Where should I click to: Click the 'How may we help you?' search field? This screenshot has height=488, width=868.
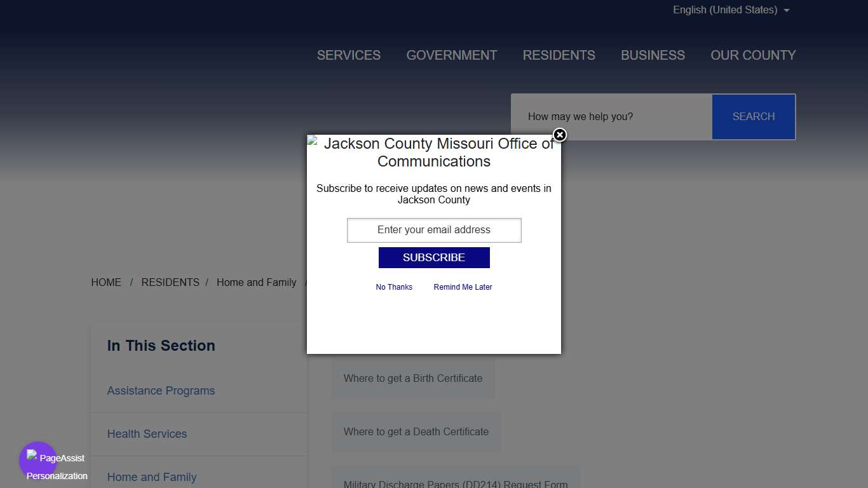(x=611, y=117)
